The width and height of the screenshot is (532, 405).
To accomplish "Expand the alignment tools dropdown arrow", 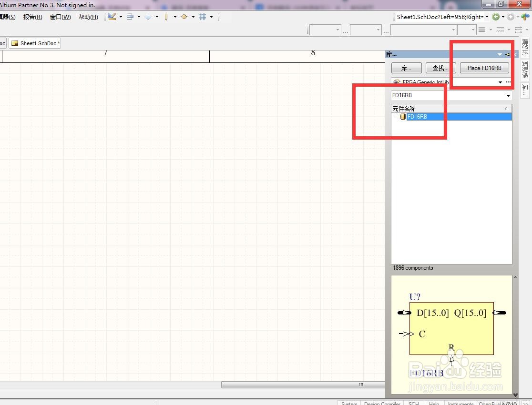I will pyautogui.click(x=139, y=17).
